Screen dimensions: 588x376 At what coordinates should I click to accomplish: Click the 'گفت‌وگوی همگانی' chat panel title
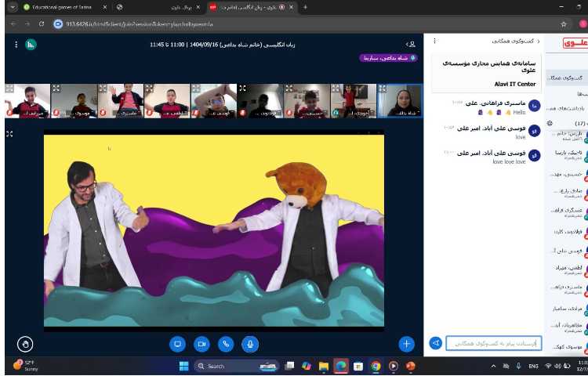click(x=513, y=41)
